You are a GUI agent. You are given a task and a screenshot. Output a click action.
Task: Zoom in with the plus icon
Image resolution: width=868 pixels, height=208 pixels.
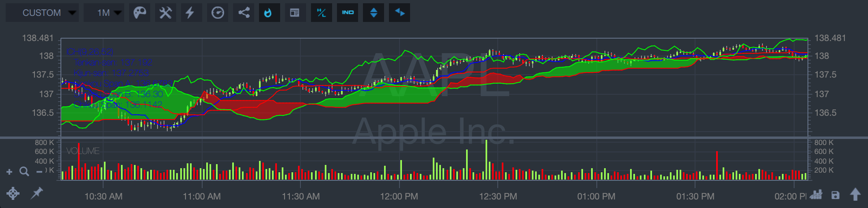pos(9,172)
